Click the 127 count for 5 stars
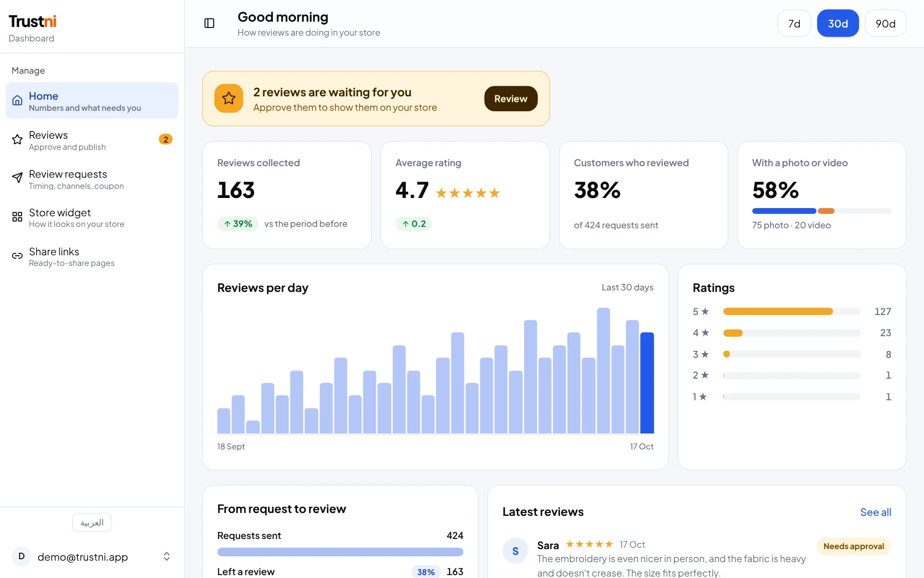Image resolution: width=924 pixels, height=578 pixels. tap(883, 312)
